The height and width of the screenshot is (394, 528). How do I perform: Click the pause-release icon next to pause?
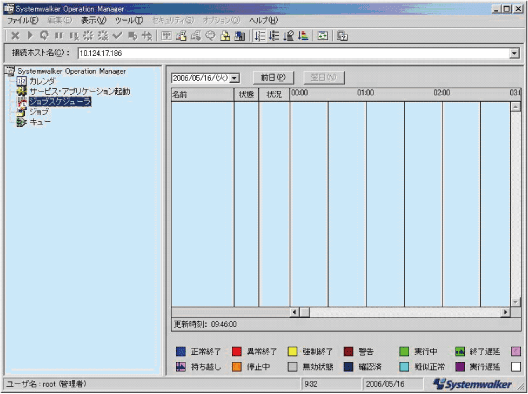click(73, 36)
